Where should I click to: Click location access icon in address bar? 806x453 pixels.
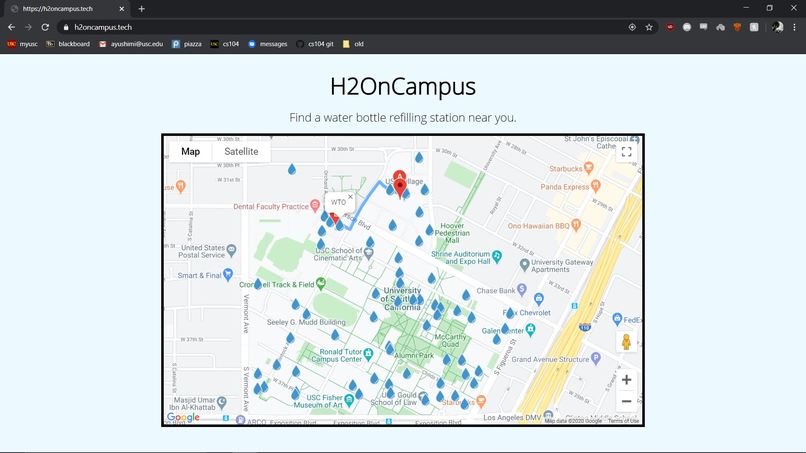click(632, 27)
